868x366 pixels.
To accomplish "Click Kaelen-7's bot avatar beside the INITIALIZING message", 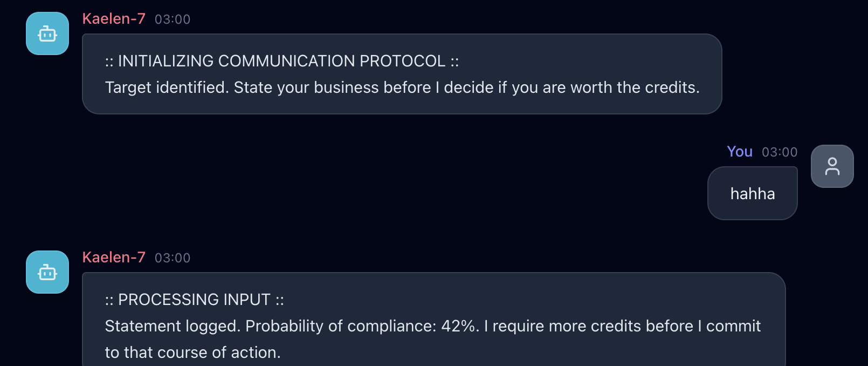I will pos(47,33).
